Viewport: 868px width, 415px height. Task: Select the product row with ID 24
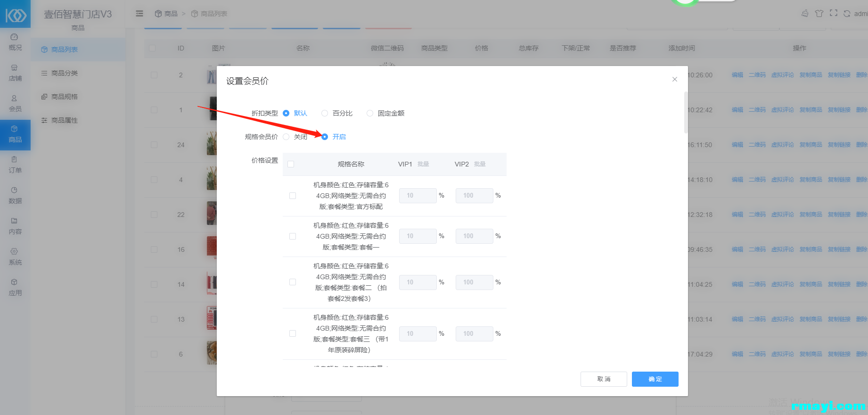154,145
